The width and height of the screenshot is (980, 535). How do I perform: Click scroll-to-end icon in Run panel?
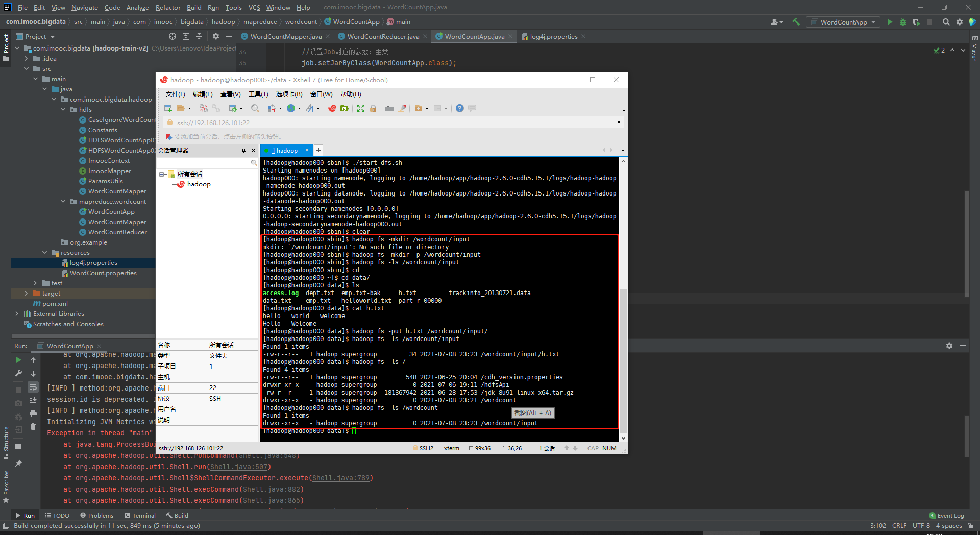33,400
